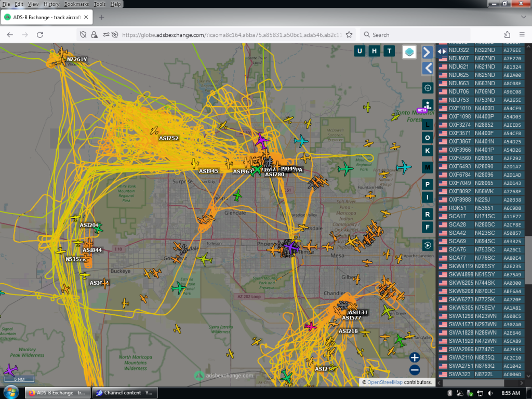This screenshot has width=532, height=399.
Task: Click the browser Search field
Action: click(x=415, y=35)
